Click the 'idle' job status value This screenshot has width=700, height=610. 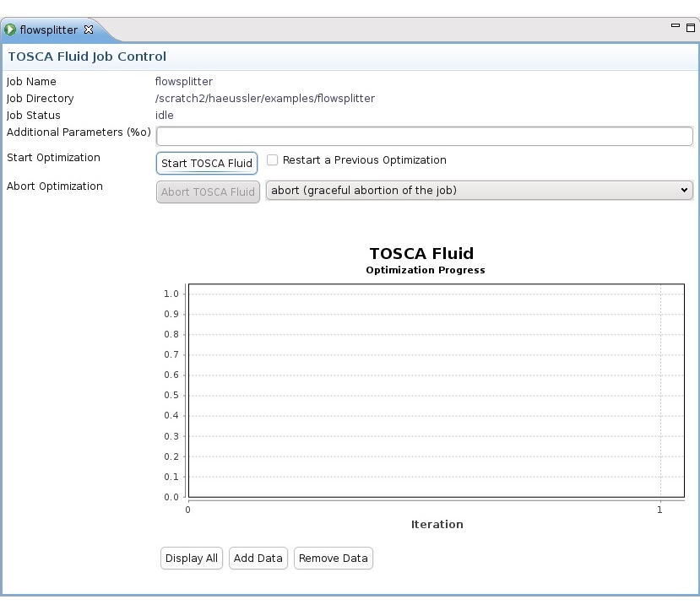coord(165,115)
